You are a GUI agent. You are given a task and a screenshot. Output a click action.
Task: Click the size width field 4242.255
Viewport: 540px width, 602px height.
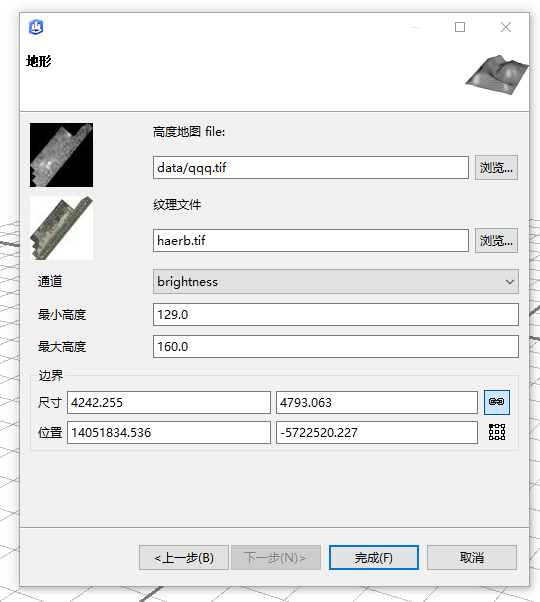168,402
